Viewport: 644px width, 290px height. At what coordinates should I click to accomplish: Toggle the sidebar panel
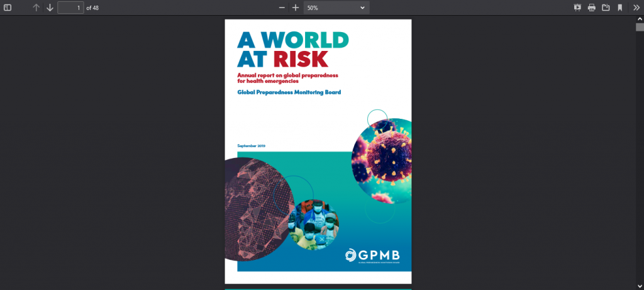coord(8,8)
